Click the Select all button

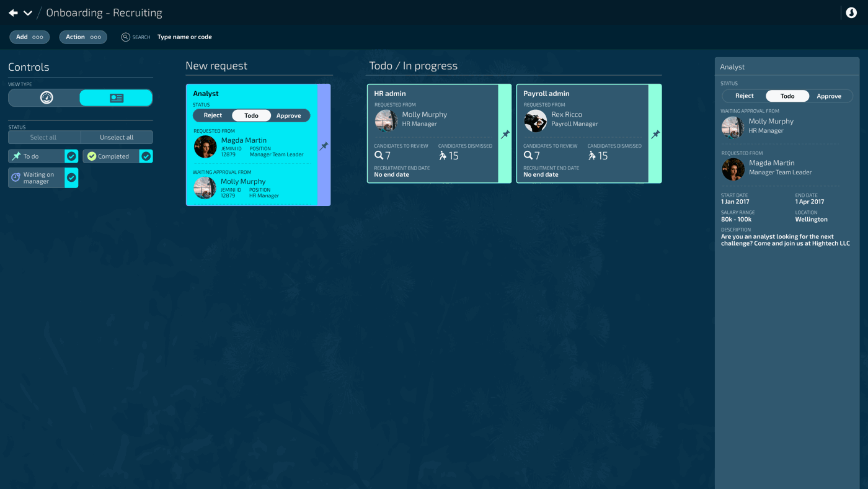tap(43, 137)
